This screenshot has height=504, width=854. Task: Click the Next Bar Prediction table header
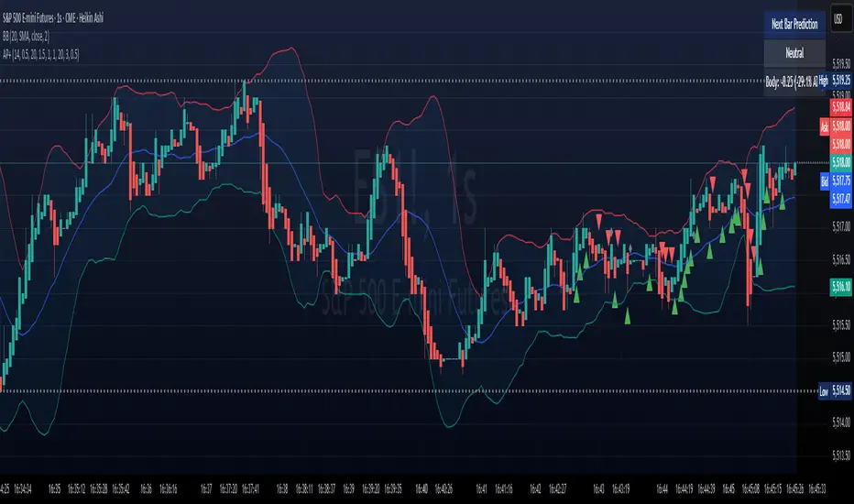[x=794, y=24]
